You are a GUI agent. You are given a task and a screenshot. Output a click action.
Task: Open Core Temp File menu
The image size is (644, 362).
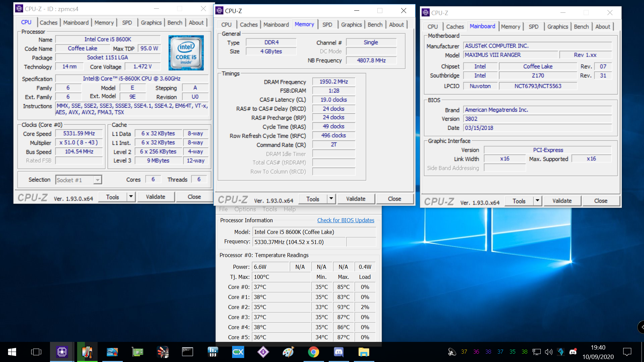pos(223,209)
